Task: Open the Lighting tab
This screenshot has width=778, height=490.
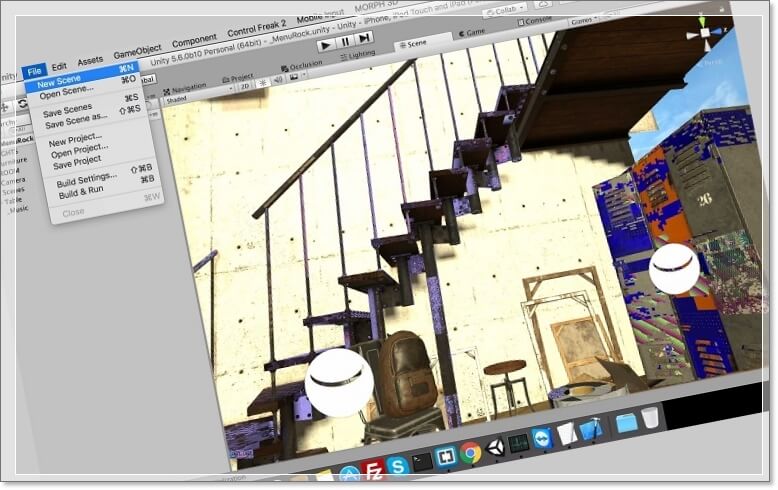Action: click(x=358, y=55)
